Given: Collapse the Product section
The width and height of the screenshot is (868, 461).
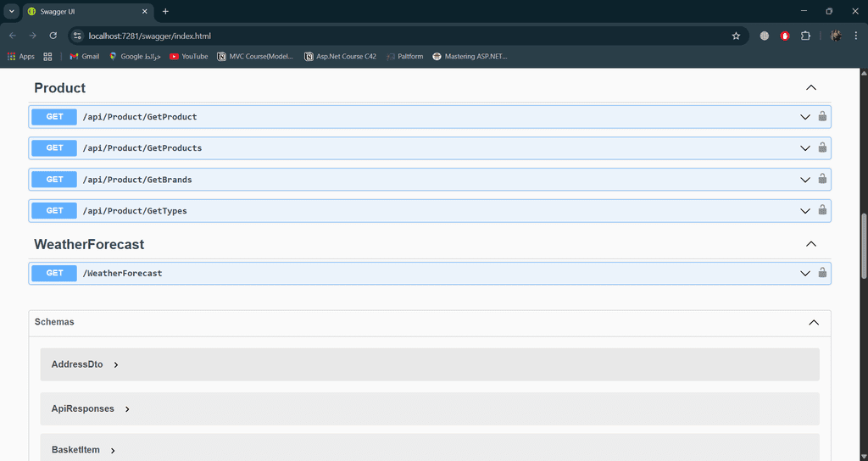Looking at the screenshot, I should [810, 88].
